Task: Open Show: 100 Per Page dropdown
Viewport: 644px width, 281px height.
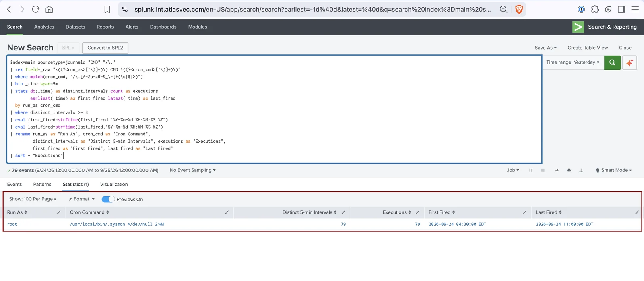Action: click(33, 199)
